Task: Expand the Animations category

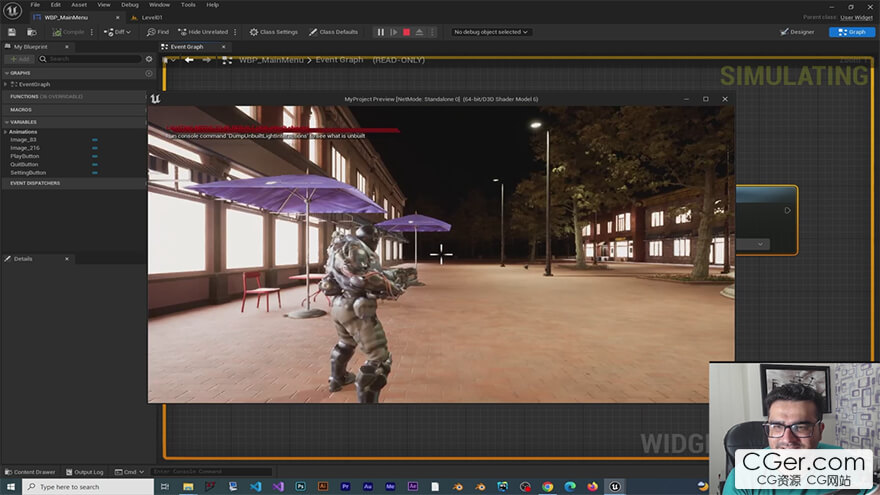Action: (x=6, y=132)
